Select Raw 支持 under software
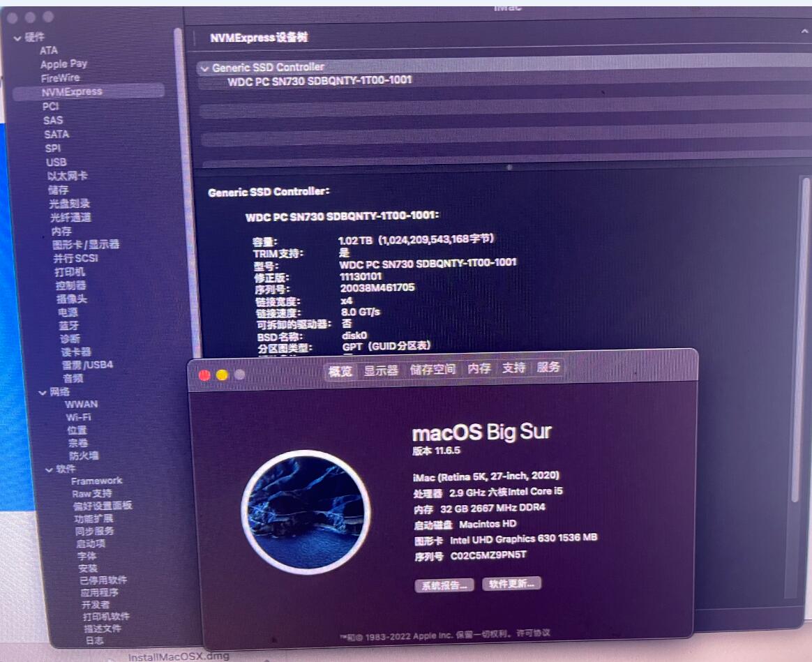This screenshot has height=662, width=812. [92, 494]
